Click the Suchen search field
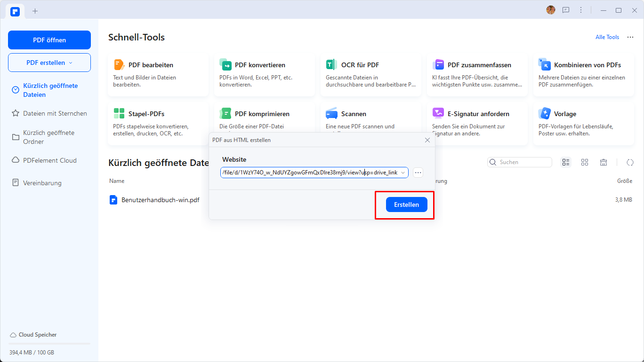 coord(520,162)
